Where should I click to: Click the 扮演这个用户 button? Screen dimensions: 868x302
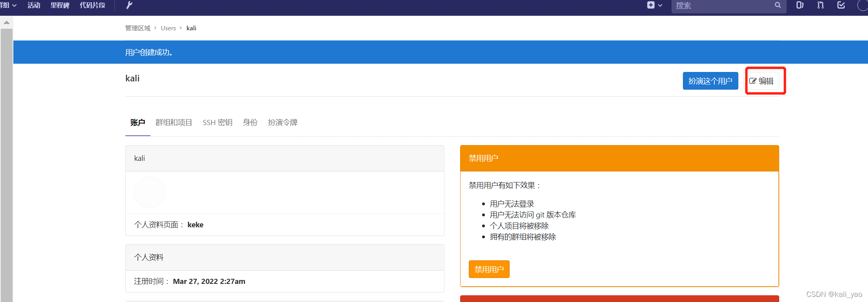(x=710, y=81)
